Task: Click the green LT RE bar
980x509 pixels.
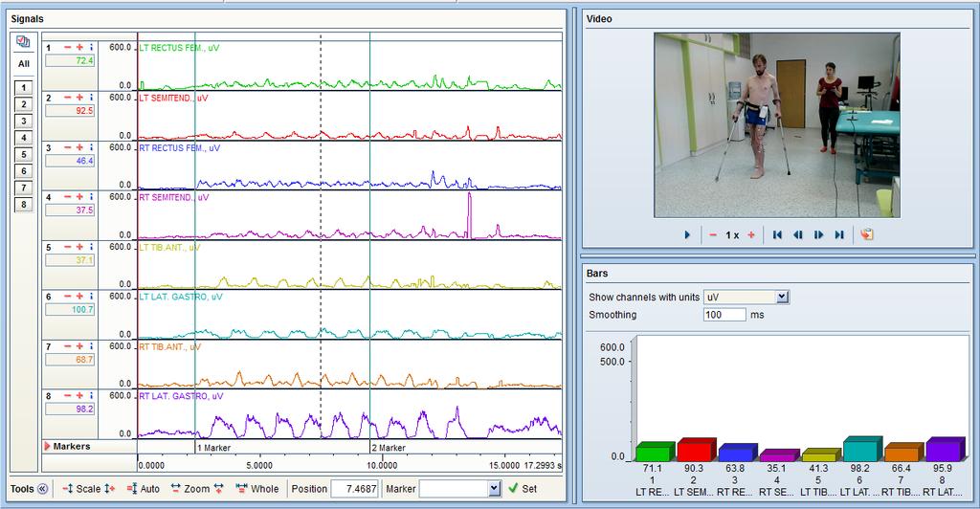Action: (x=655, y=452)
